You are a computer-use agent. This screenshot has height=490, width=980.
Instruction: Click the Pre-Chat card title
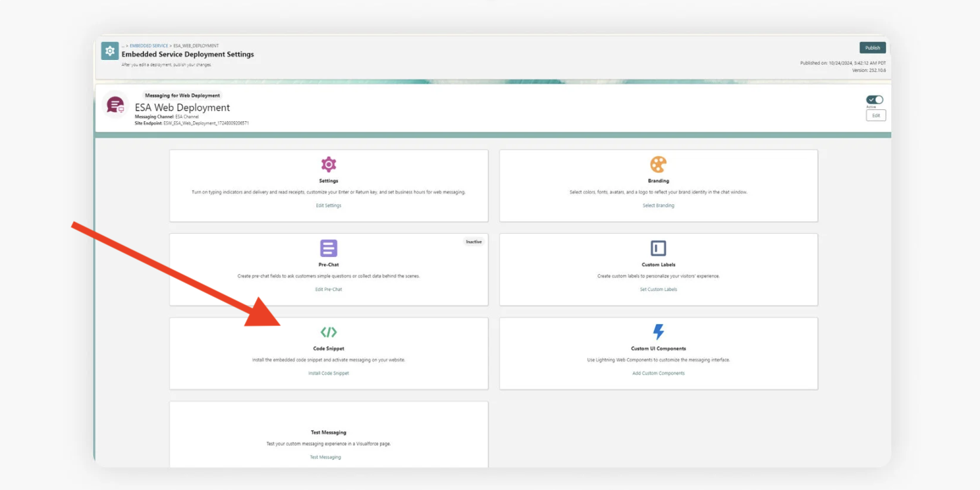click(x=329, y=265)
